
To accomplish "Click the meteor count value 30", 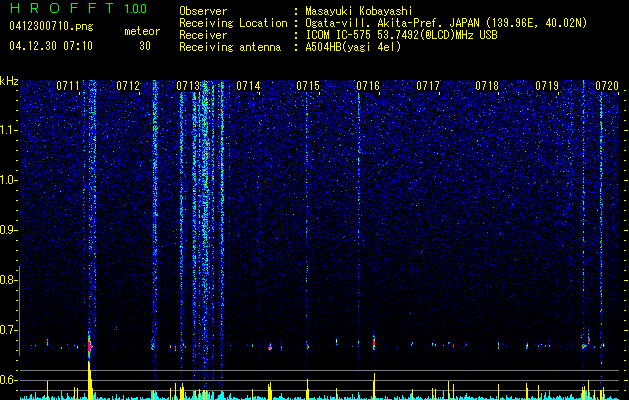I will point(145,46).
